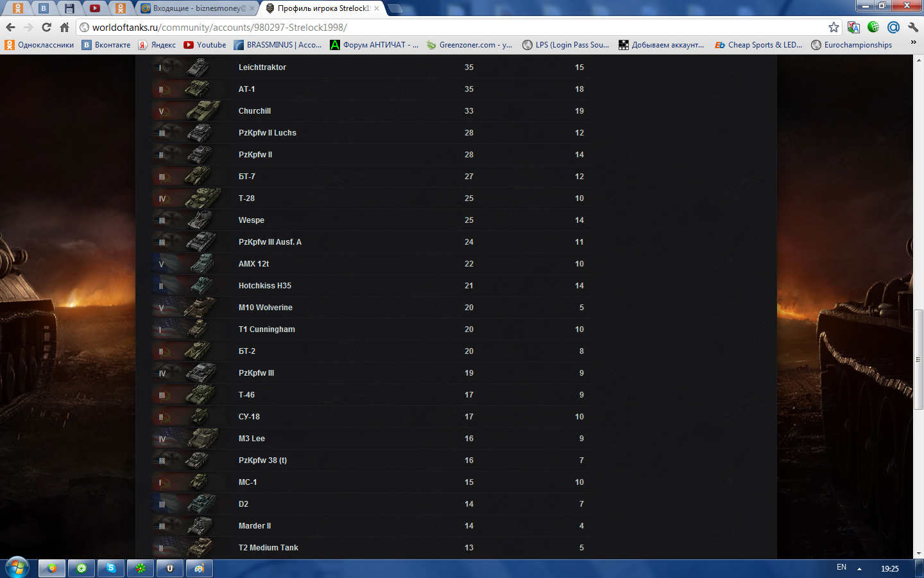Click the M3 Lee tank icon
This screenshot has width=924, height=578.
203,439
